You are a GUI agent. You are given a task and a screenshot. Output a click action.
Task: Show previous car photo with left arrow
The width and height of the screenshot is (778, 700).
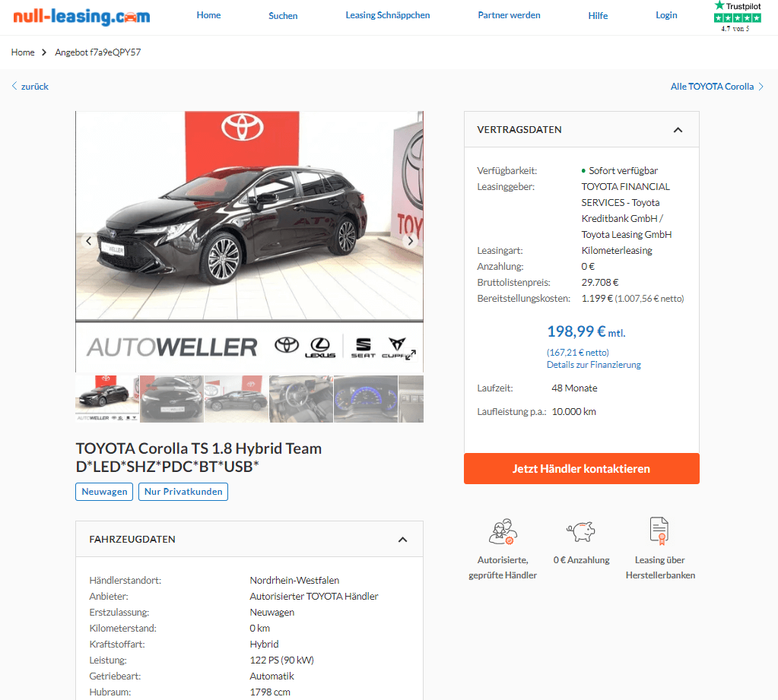pyautogui.click(x=89, y=241)
